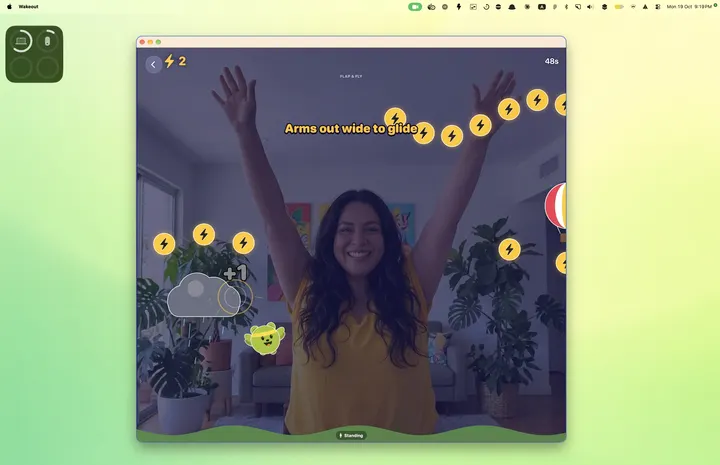720x465 pixels.
Task: Open the Wi-Fi menu bar icon
Action: 633,7
